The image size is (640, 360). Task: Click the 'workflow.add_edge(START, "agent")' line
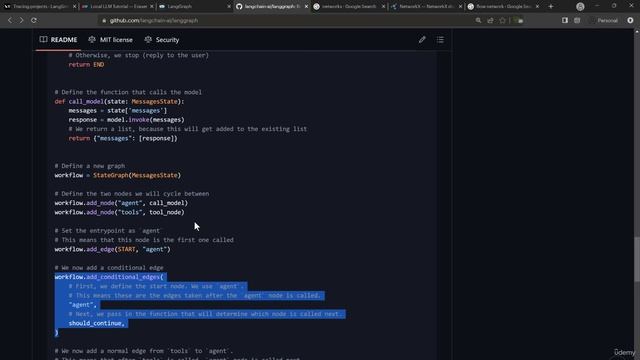click(112, 249)
